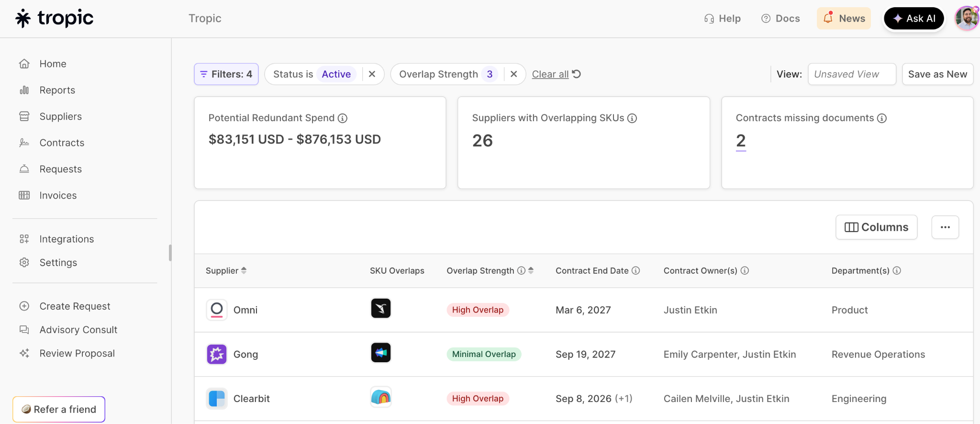Click Clearbit's overlapping SKU icon
980x424 pixels.
(x=381, y=397)
